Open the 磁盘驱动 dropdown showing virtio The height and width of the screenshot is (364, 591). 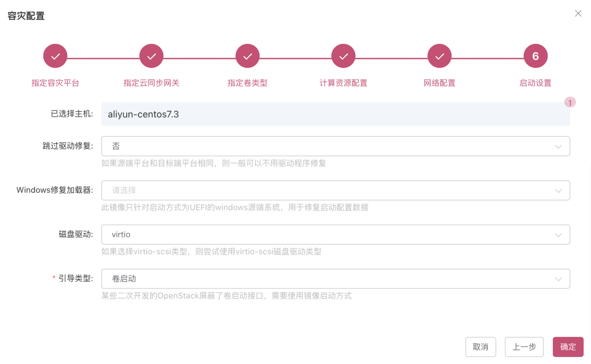(335, 234)
